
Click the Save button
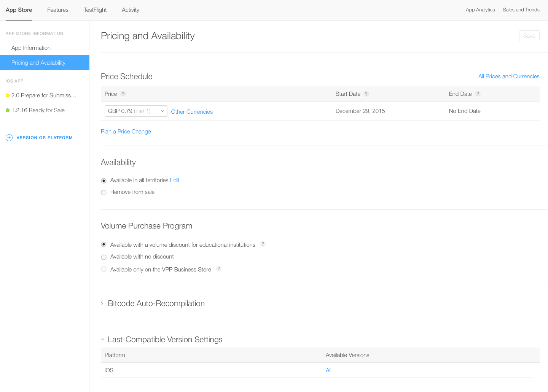point(529,36)
